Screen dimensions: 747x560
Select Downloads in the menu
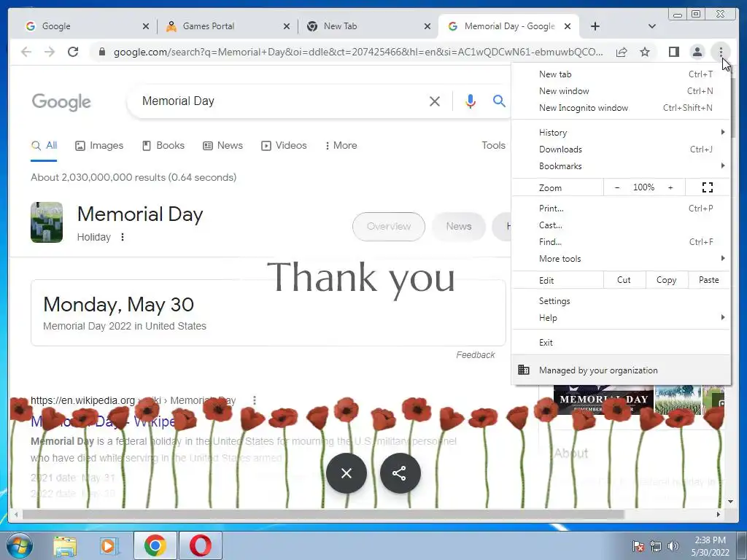click(620, 149)
